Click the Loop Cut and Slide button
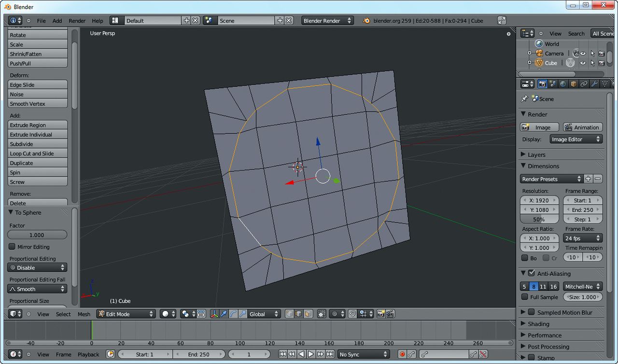618x364 pixels. [38, 154]
